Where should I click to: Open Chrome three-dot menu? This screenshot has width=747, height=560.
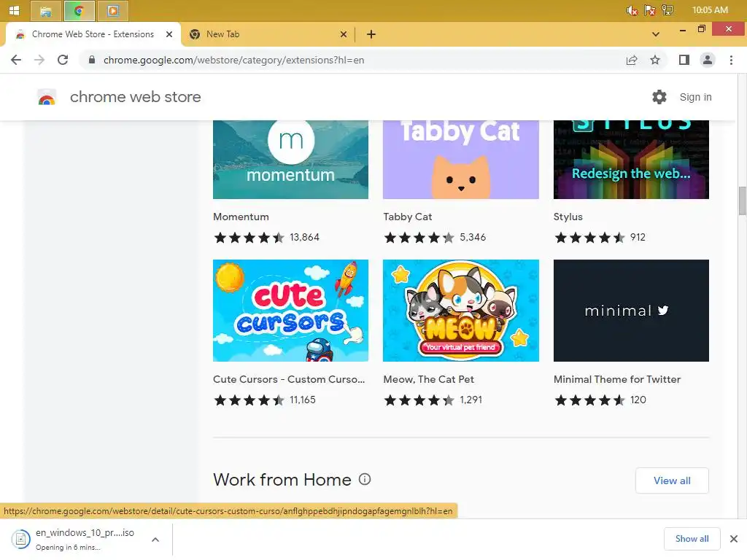(731, 60)
